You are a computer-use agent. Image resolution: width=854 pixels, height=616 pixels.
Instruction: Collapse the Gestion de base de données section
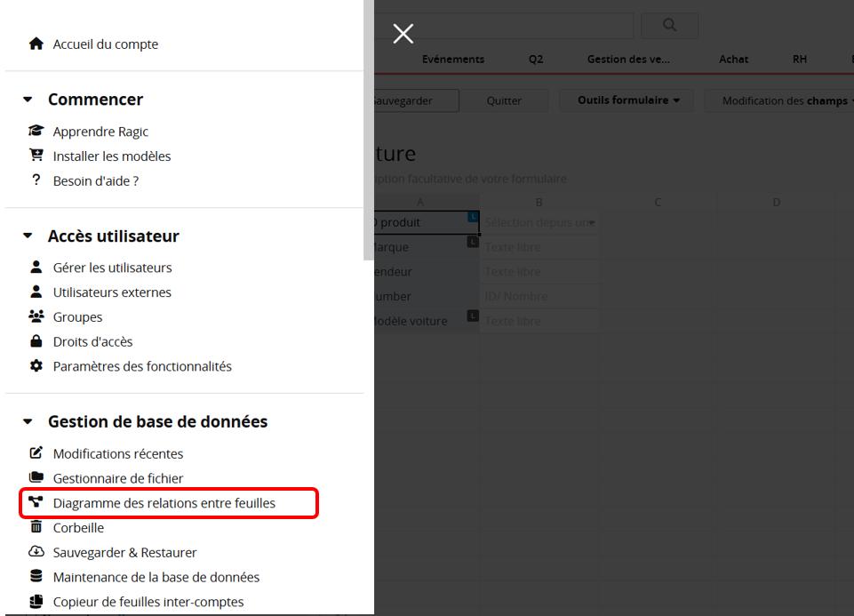(x=28, y=422)
